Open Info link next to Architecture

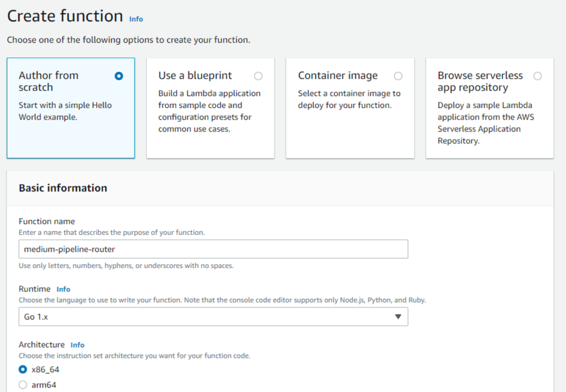tap(77, 345)
